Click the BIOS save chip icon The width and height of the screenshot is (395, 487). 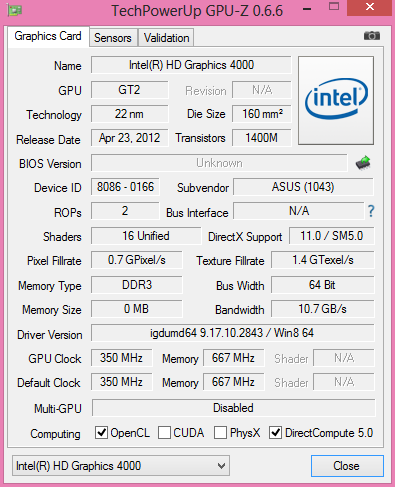(x=363, y=163)
